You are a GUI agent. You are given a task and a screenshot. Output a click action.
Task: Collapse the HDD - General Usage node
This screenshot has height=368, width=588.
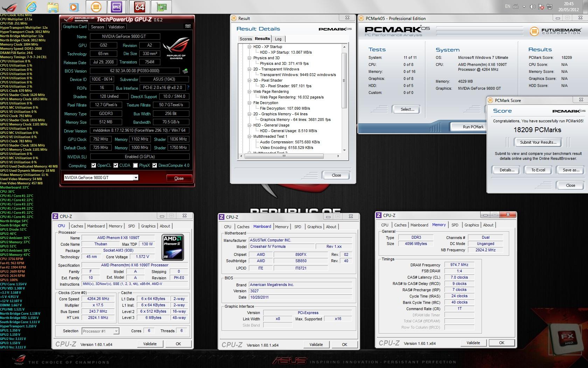tap(250, 125)
